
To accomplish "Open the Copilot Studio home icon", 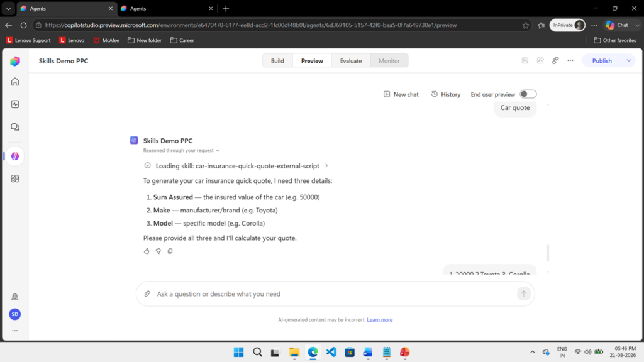I will pyautogui.click(x=15, y=82).
